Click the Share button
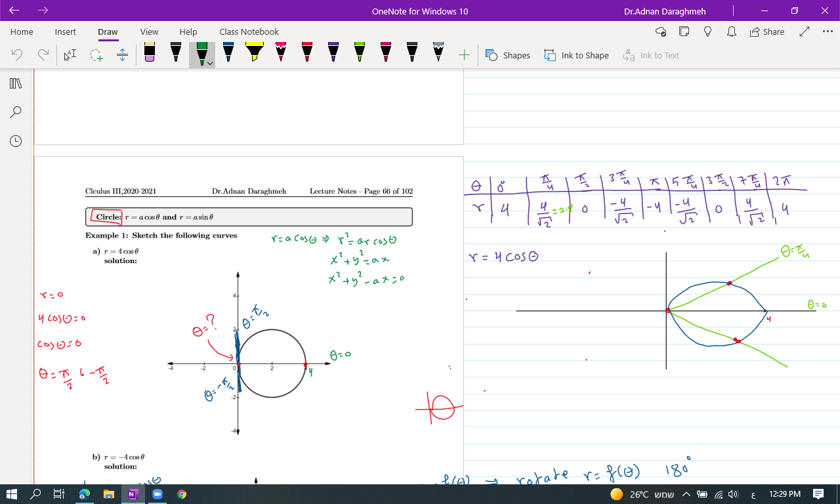840x504 pixels. [767, 31]
